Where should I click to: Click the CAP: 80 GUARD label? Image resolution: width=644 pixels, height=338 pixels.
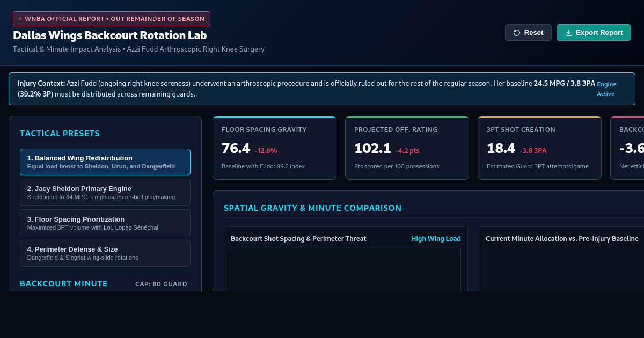161,284
